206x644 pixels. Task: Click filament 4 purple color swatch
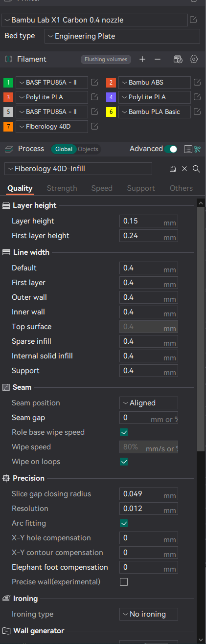pos(111,97)
